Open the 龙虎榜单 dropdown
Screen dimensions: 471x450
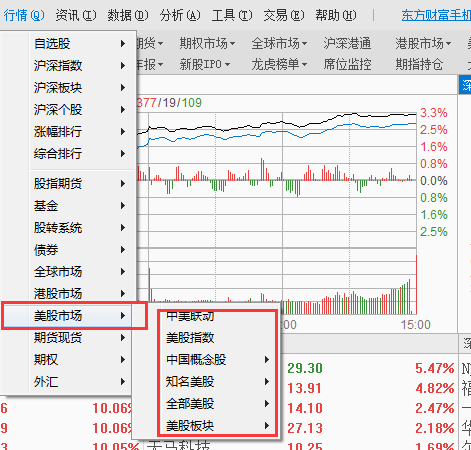(279, 64)
